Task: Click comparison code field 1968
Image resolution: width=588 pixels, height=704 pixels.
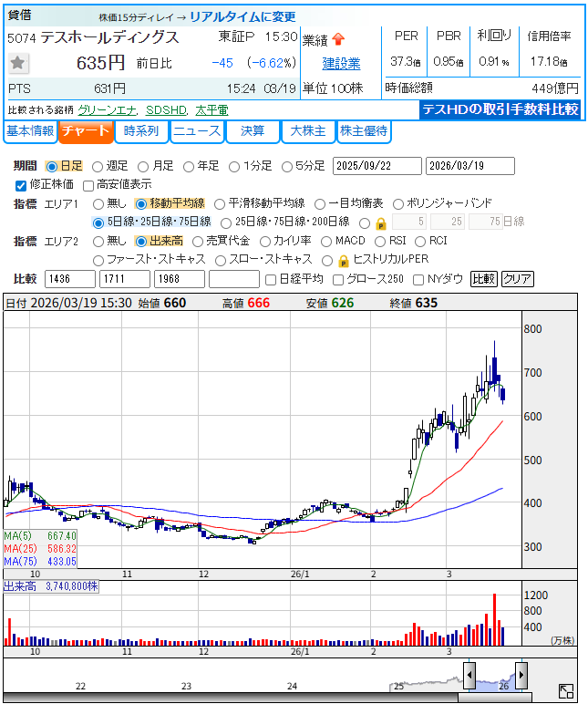Action: pyautogui.click(x=180, y=279)
